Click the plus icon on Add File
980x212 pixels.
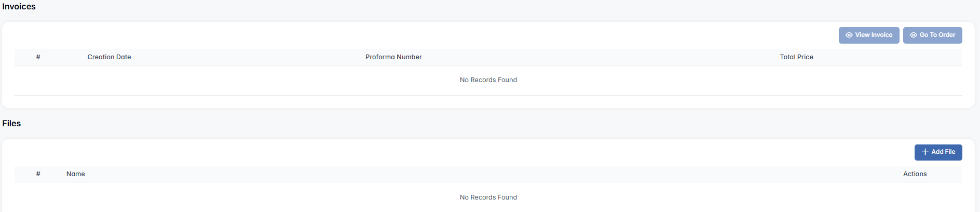[x=925, y=152]
